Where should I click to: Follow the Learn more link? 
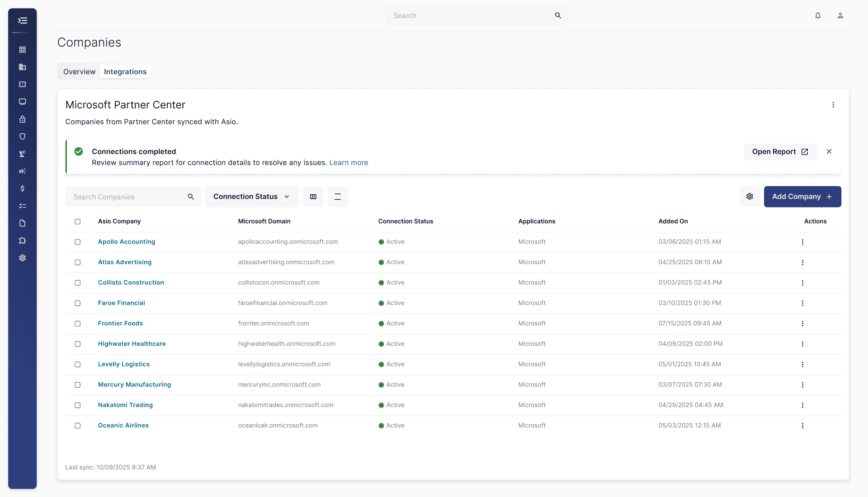pos(349,163)
